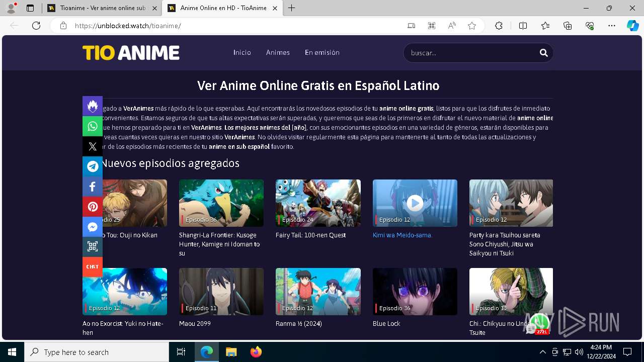Play Kimi wa Meido-sama episode thumbnail
This screenshot has width=644, height=362.
click(415, 203)
